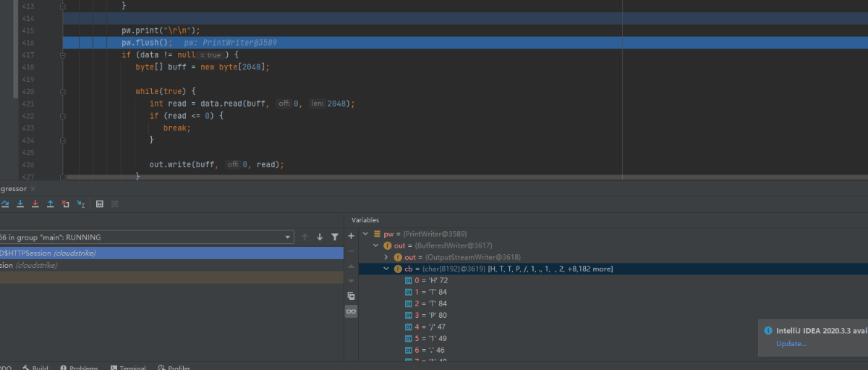Click the pw.flush() highlighted line
Image resolution: width=868 pixels, height=370 pixels.
click(x=464, y=43)
